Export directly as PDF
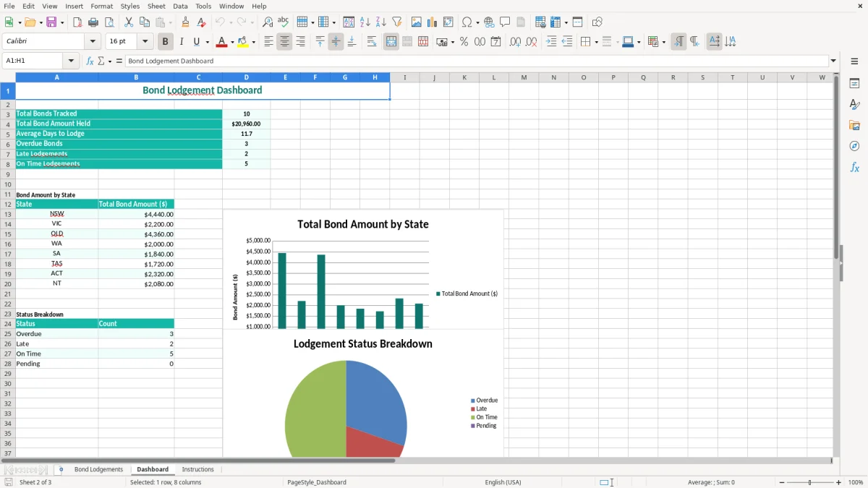 77,22
